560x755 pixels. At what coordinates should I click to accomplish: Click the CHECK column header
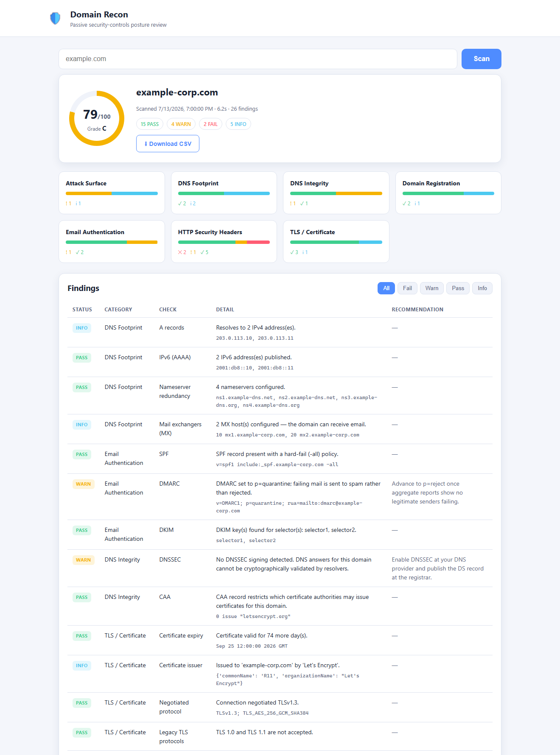click(x=168, y=310)
